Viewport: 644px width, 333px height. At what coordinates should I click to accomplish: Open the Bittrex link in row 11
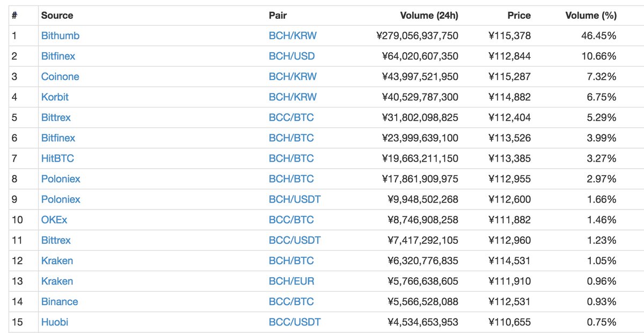pos(56,240)
